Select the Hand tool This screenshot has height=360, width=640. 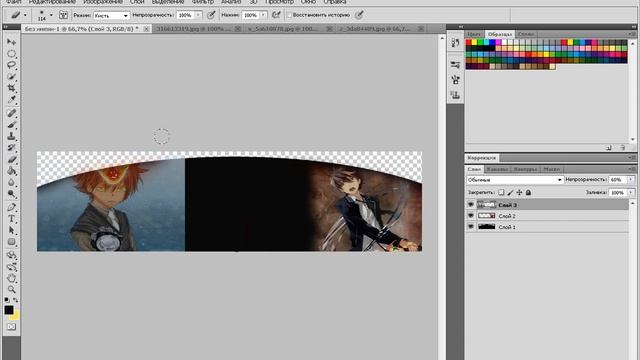click(x=11, y=278)
